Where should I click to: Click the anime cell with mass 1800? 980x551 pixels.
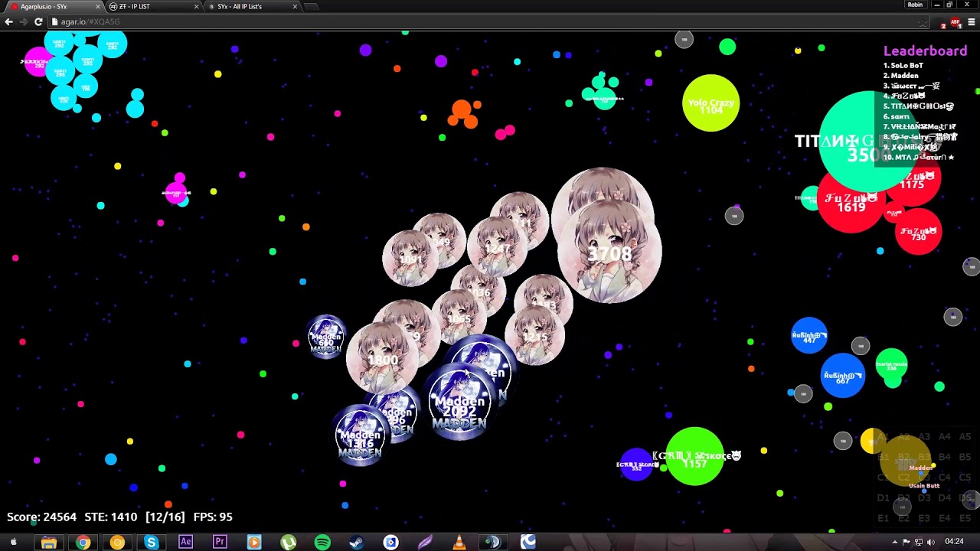tap(382, 358)
